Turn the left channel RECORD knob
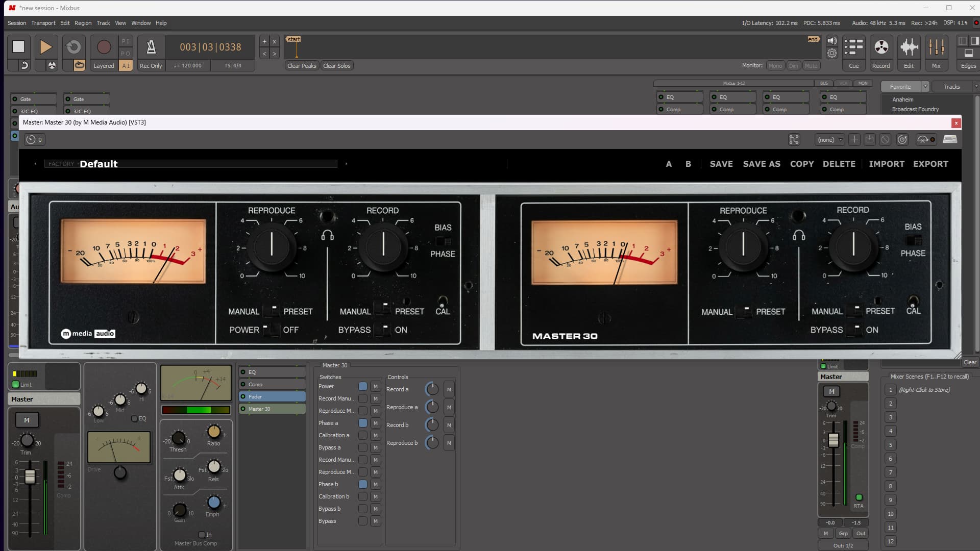Screen dimensions: 980x551 383,246
